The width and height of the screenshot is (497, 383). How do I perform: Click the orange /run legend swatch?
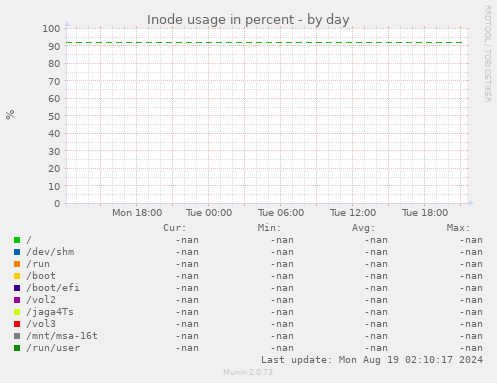click(17, 264)
